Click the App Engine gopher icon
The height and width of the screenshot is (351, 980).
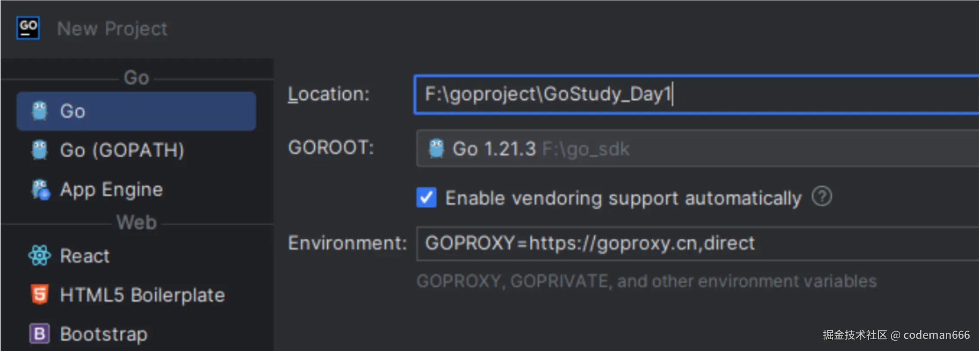[x=41, y=190]
